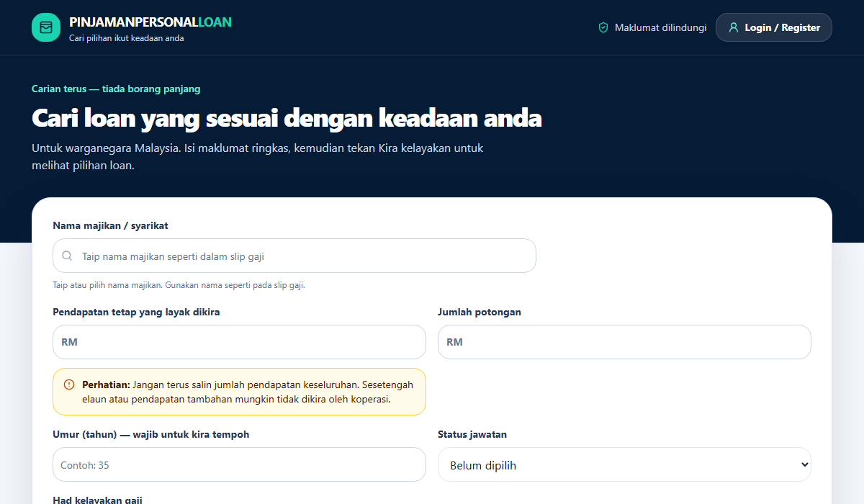864x504 pixels.
Task: Click the 'Untuk warganegara Malaysia' description paragraph
Action: (x=258, y=156)
